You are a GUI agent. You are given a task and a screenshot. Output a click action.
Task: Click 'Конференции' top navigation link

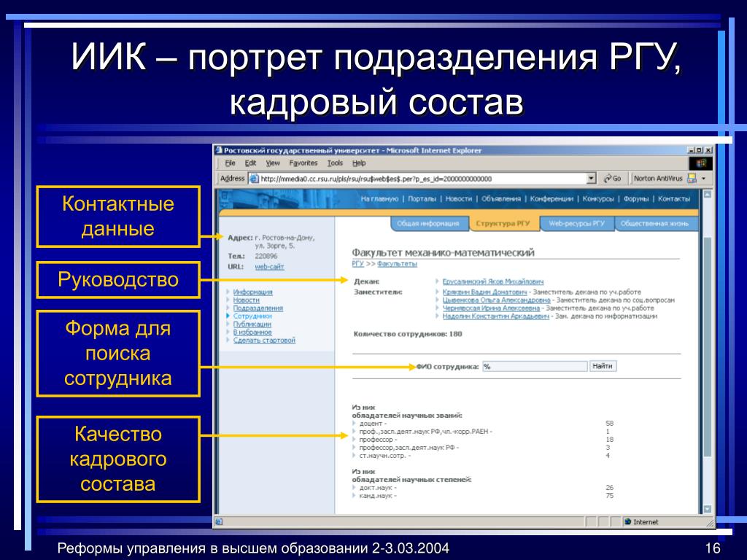551,198
